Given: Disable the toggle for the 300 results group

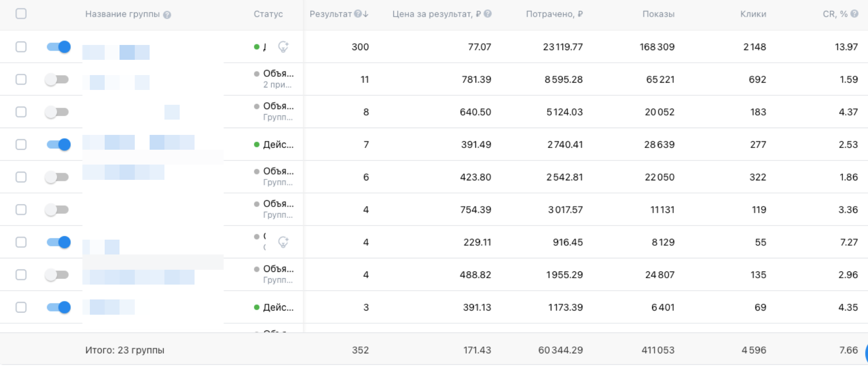Looking at the screenshot, I should click(x=58, y=47).
